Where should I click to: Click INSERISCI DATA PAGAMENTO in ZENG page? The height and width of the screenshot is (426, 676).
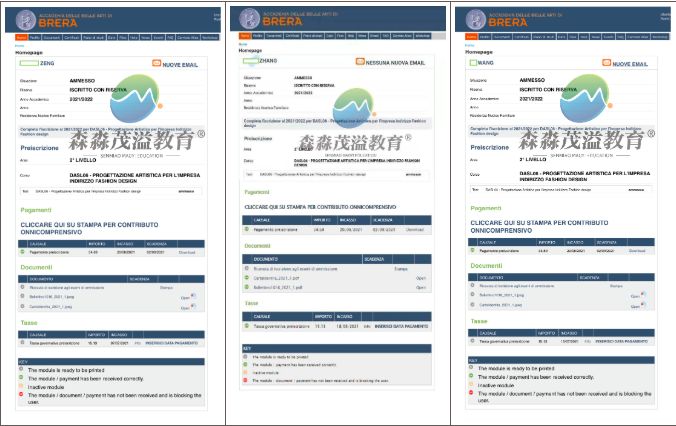coord(172,343)
